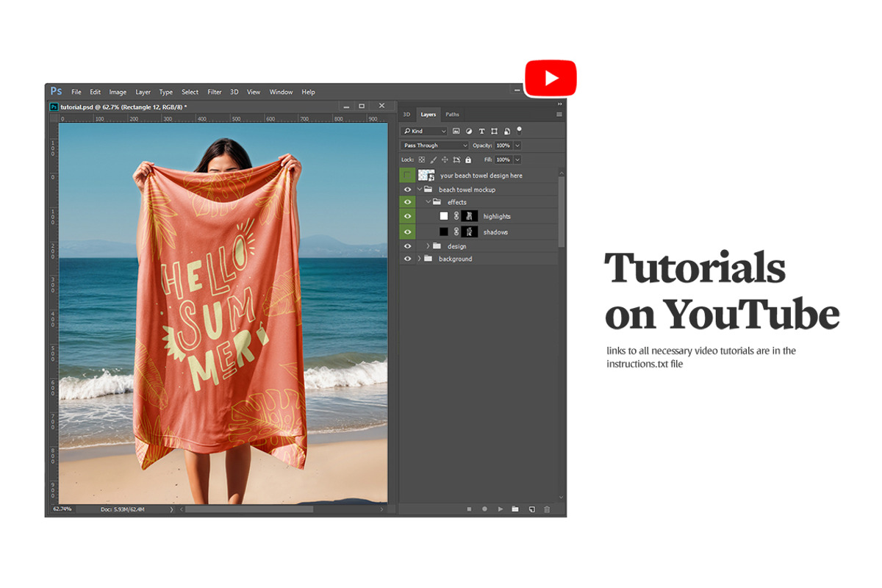Click the horizontal canvas scrollbar
This screenshot has width=882, height=588.
[x=249, y=509]
